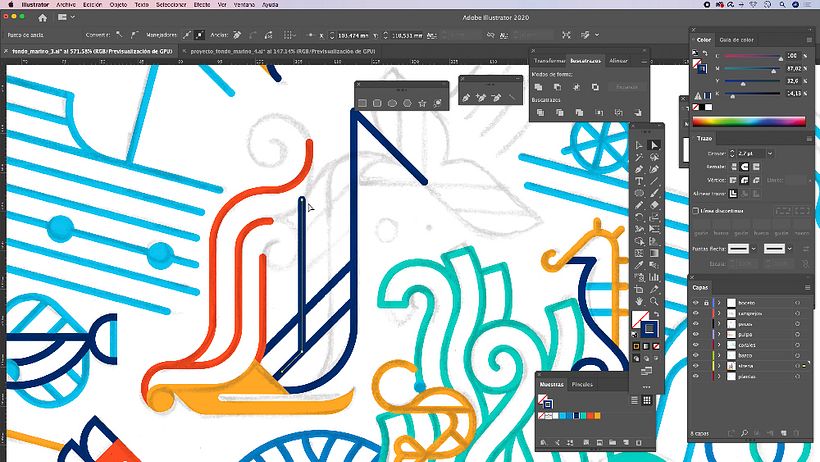Expand the barco layer
Viewport: 820px width, 462px height.
[x=719, y=355]
